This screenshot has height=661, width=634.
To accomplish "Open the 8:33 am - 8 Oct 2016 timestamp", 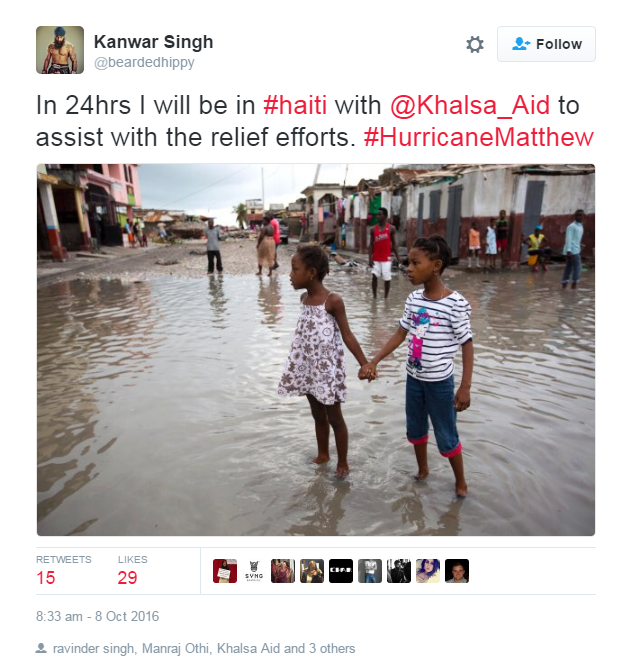I will pos(97,616).
